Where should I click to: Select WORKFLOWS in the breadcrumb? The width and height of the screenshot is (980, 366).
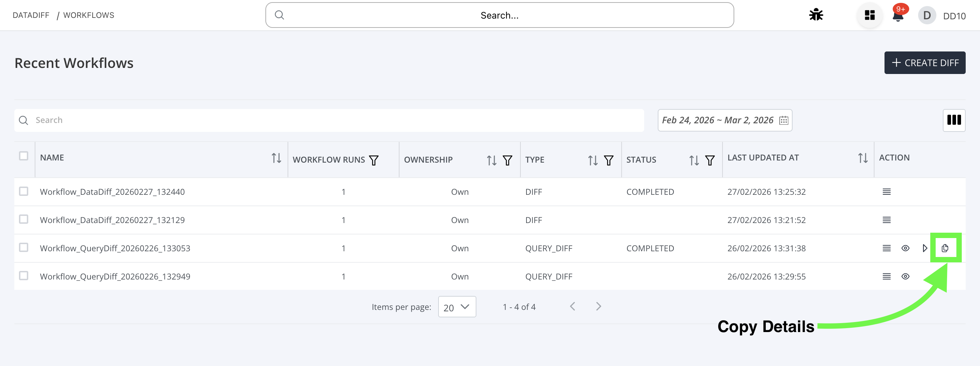(89, 15)
